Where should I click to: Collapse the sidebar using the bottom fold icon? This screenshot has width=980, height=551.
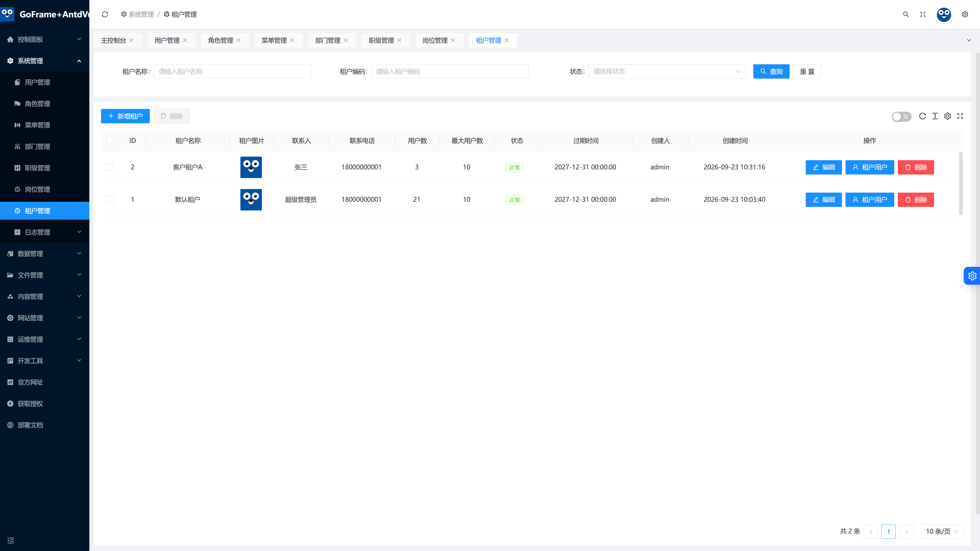click(x=11, y=540)
